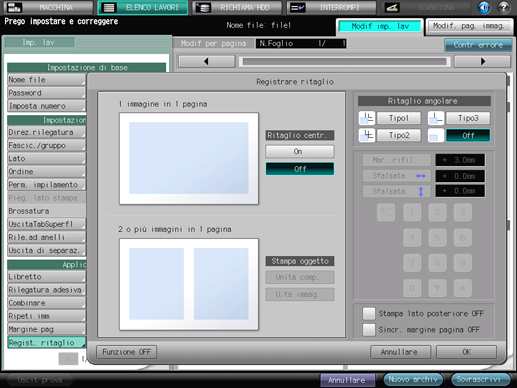Toggle Stampa lato posteriore checkbox
Image resolution: width=517 pixels, height=388 pixels.
click(x=369, y=314)
